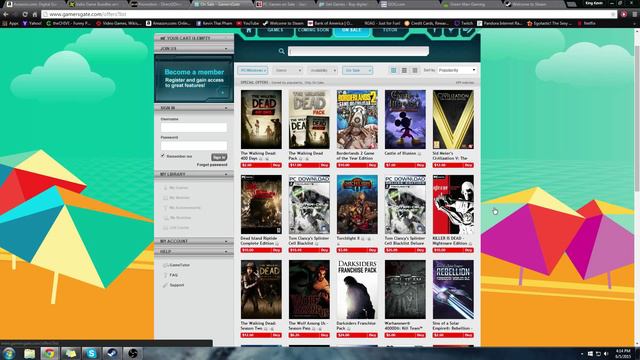The width and height of the screenshot is (640, 360).
Task: Click the browser home icon
Action: coord(35,14)
